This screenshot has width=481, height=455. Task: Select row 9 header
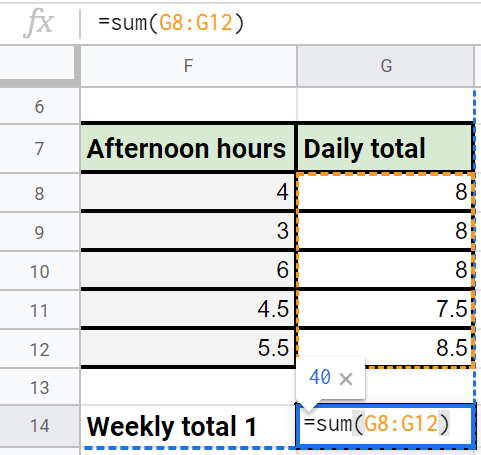(40, 232)
